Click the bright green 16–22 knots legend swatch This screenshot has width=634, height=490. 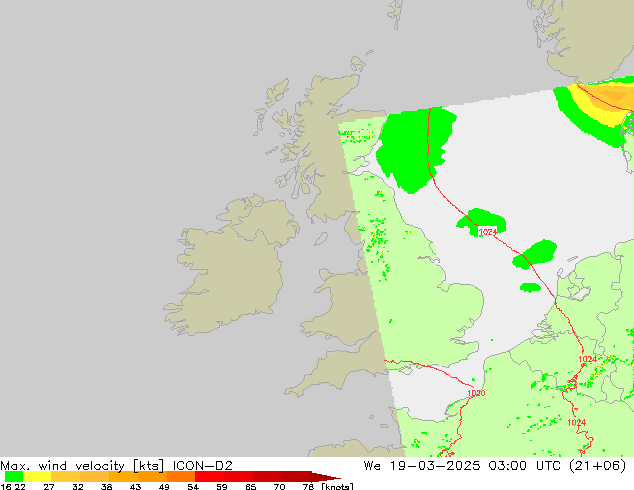(x=14, y=476)
